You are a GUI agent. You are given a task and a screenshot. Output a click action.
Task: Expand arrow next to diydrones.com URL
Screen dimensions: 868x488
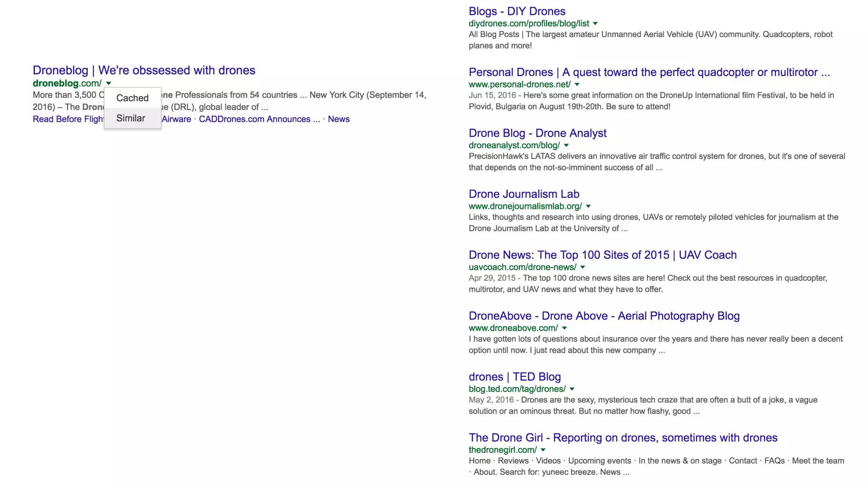tap(595, 24)
